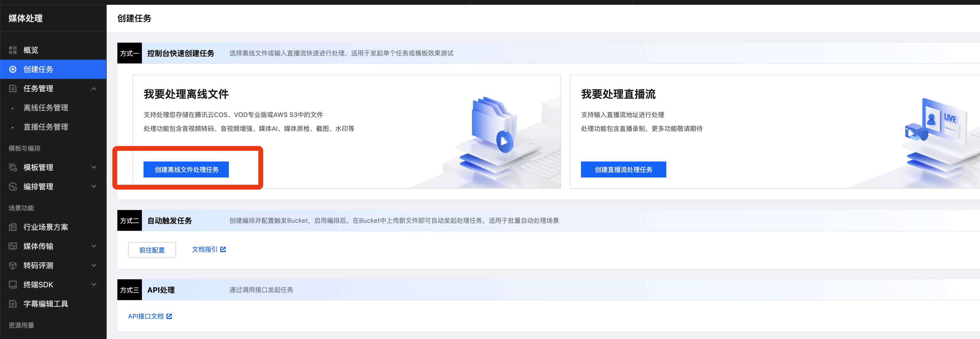Expand the 转码评测 chevron
The width and height of the screenshot is (980, 339).
click(94, 265)
